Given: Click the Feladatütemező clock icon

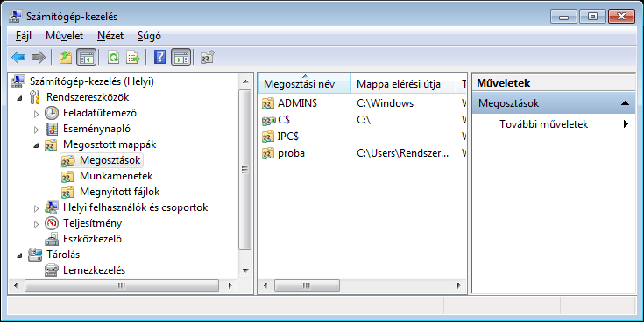Looking at the screenshot, I should pos(52,113).
